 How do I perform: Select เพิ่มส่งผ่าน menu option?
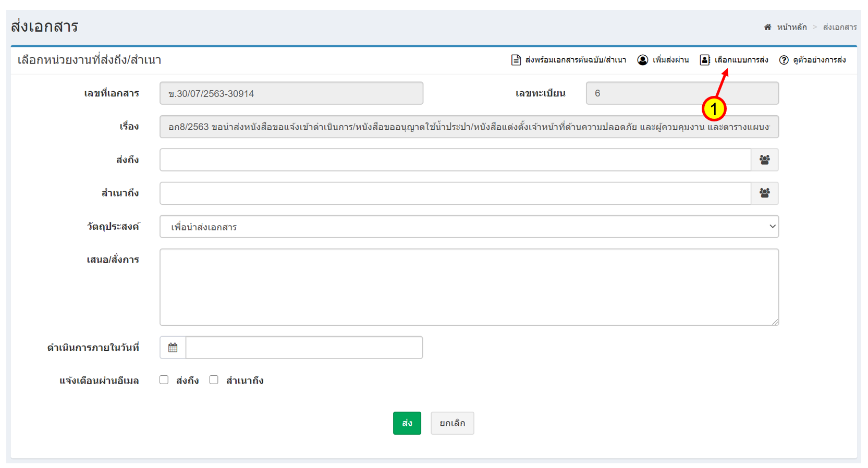tap(670, 60)
